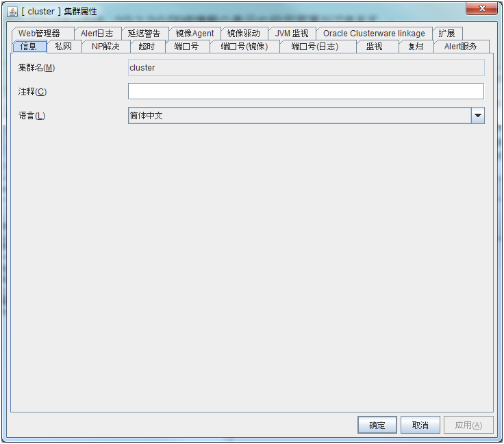Focus the 注释 comment input field
This screenshot has height=444, width=504.
coord(306,91)
